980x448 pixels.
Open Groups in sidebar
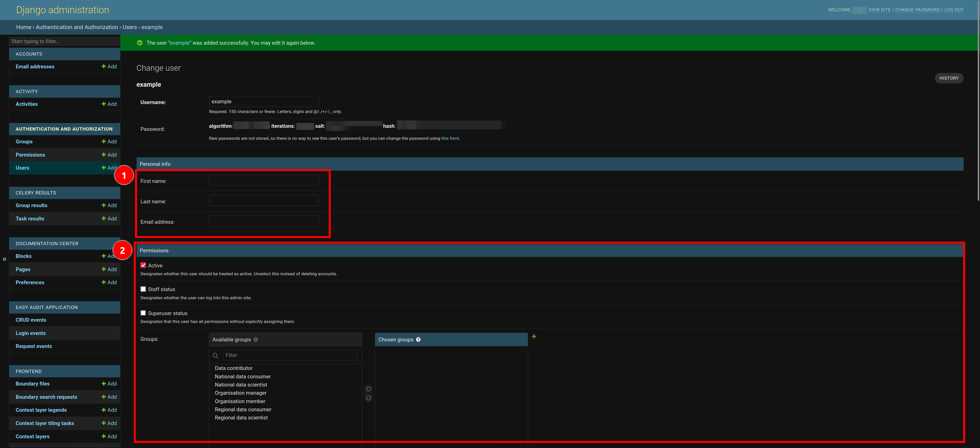(24, 142)
